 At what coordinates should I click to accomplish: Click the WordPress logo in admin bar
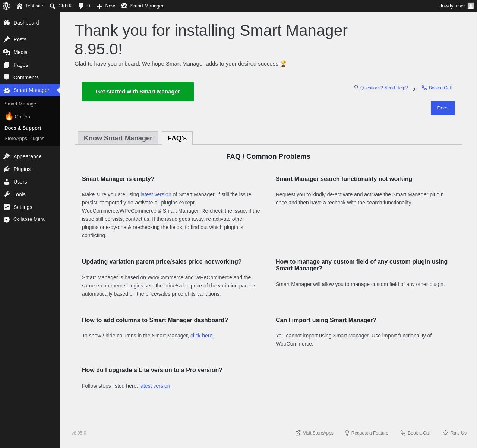coord(6,6)
